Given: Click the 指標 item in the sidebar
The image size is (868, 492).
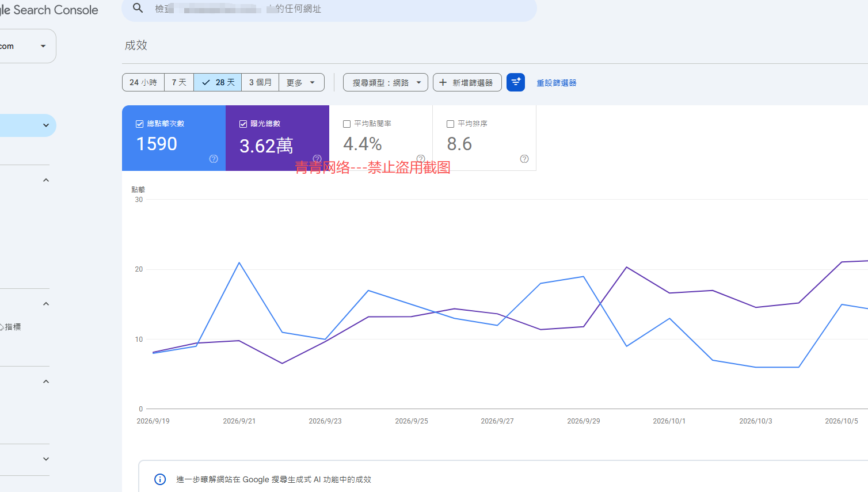Looking at the screenshot, I should pos(12,327).
